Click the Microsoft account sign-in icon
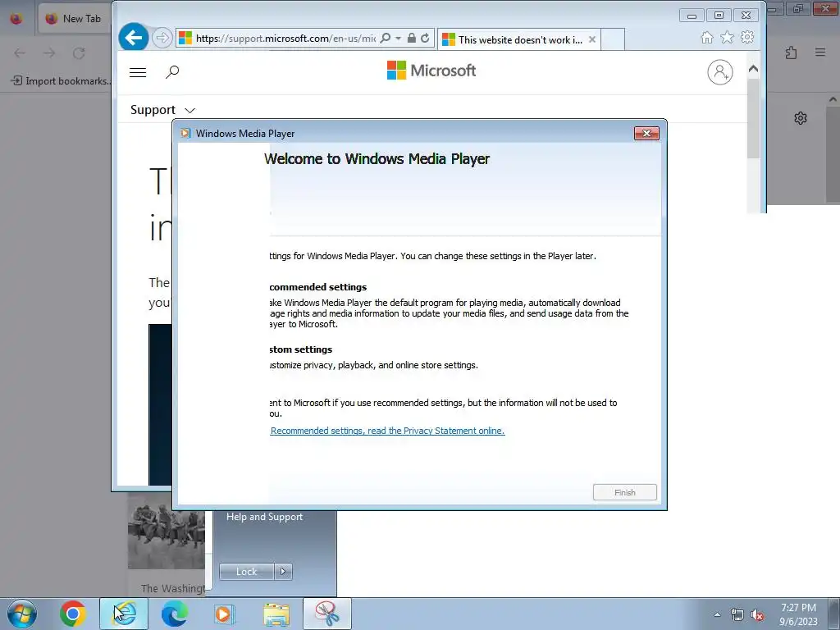 click(x=720, y=72)
